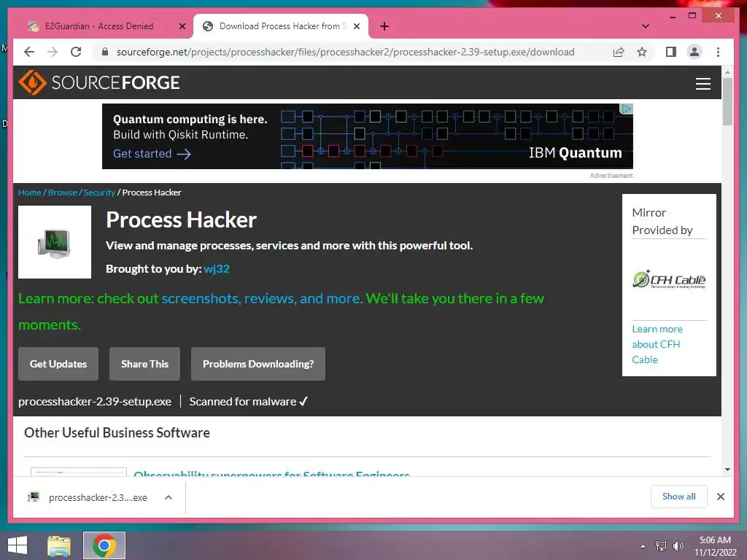The height and width of the screenshot is (560, 747).
Task: Click the Share This button
Action: [145, 364]
